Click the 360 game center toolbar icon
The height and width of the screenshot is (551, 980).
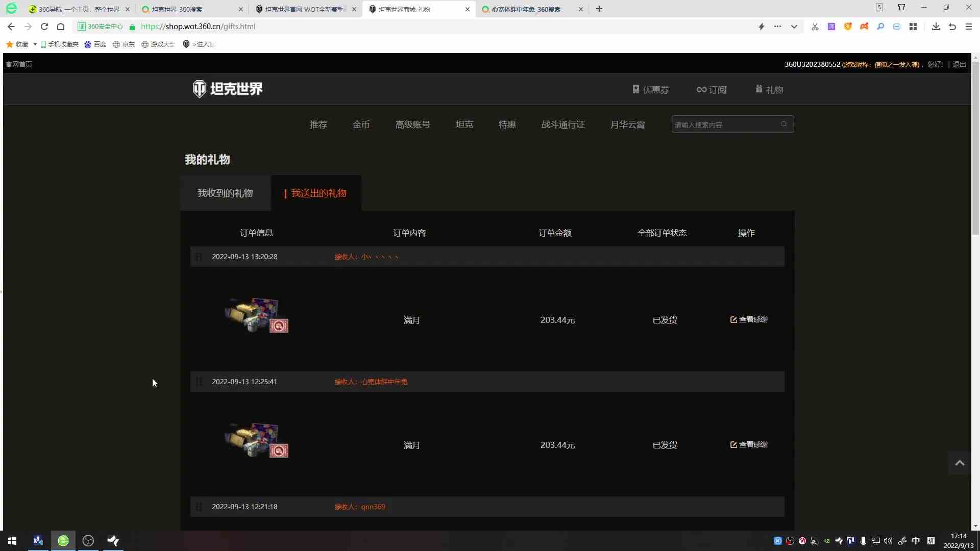pos(864,27)
